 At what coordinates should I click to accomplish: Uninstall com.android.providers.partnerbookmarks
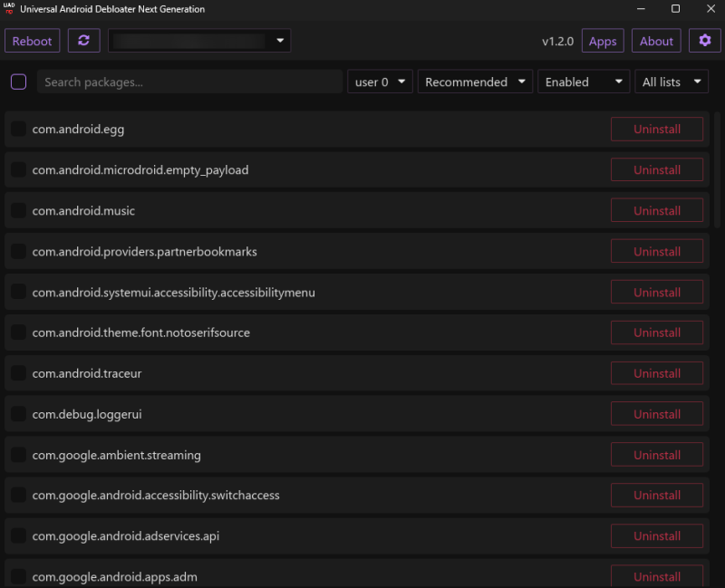pyautogui.click(x=657, y=251)
